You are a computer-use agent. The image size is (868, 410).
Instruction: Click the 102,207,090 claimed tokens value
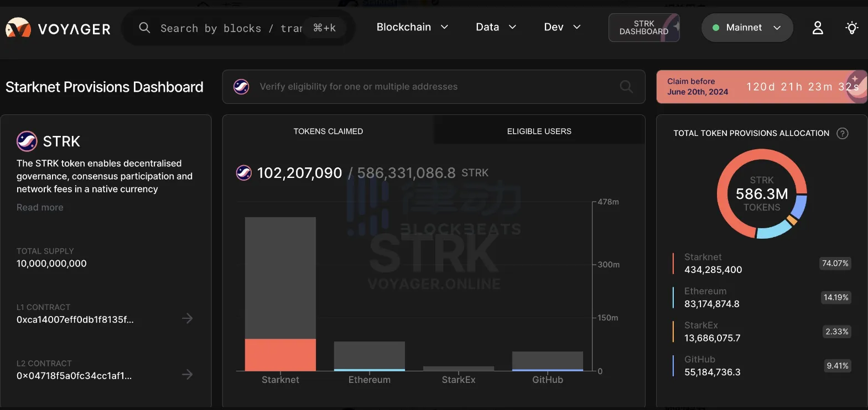click(x=300, y=173)
